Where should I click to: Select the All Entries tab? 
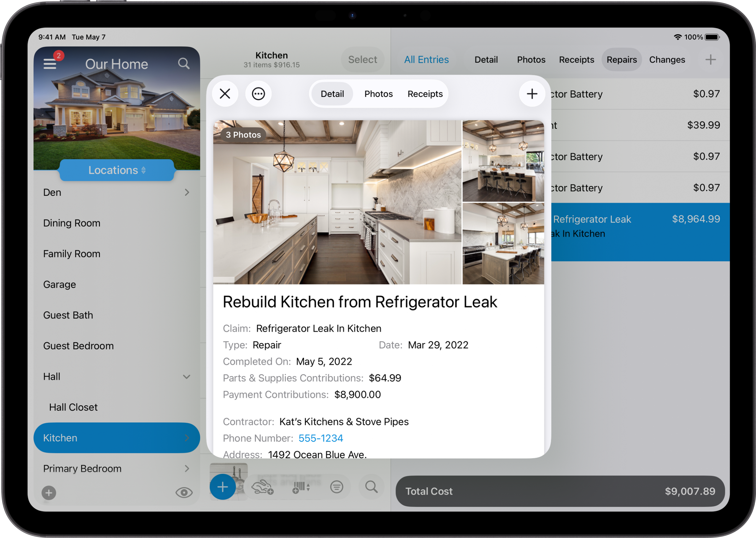tap(426, 60)
